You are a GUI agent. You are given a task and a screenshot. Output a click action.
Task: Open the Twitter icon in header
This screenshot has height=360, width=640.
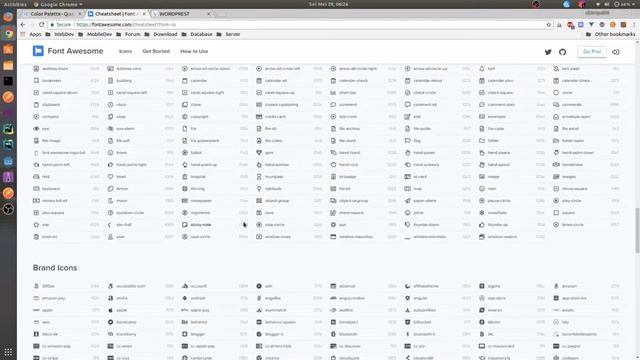pos(548,52)
